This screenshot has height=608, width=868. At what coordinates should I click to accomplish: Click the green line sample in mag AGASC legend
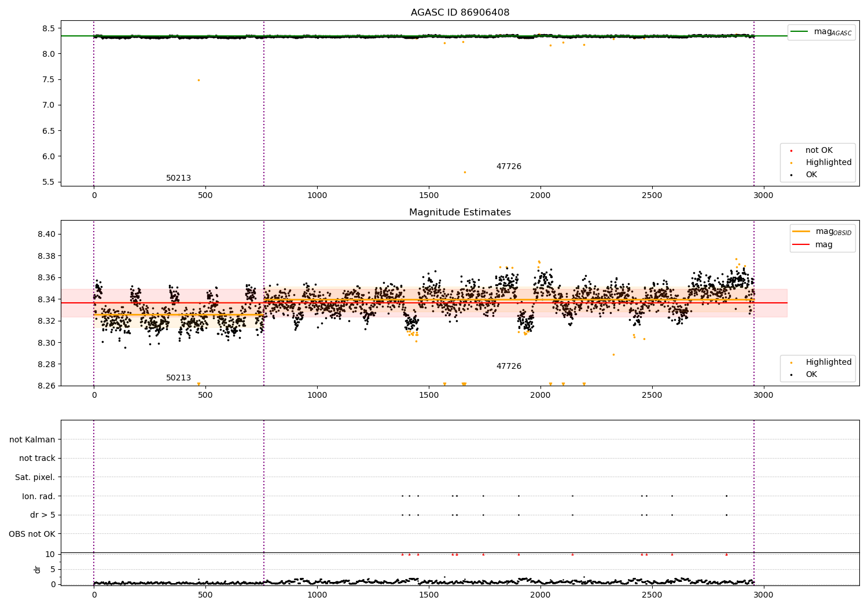pyautogui.click(x=800, y=32)
